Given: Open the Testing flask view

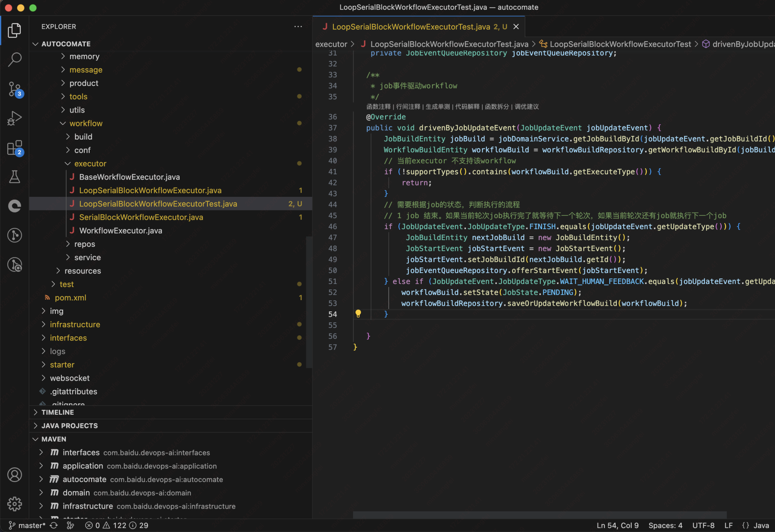Looking at the screenshot, I should pyautogui.click(x=15, y=177).
